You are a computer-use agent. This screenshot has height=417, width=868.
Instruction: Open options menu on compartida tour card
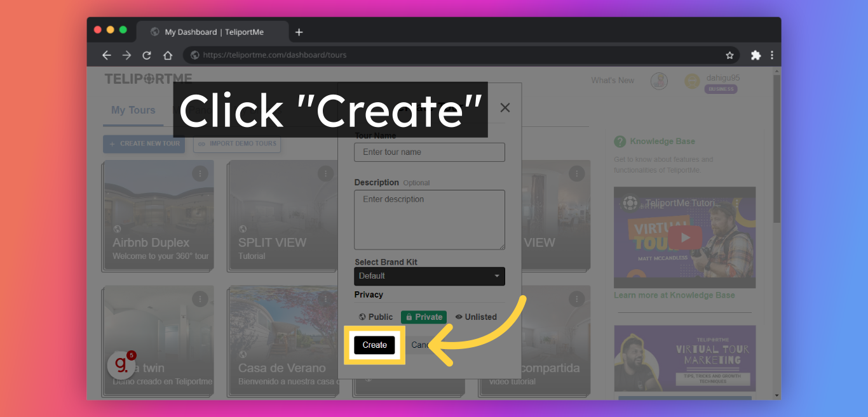(576, 299)
